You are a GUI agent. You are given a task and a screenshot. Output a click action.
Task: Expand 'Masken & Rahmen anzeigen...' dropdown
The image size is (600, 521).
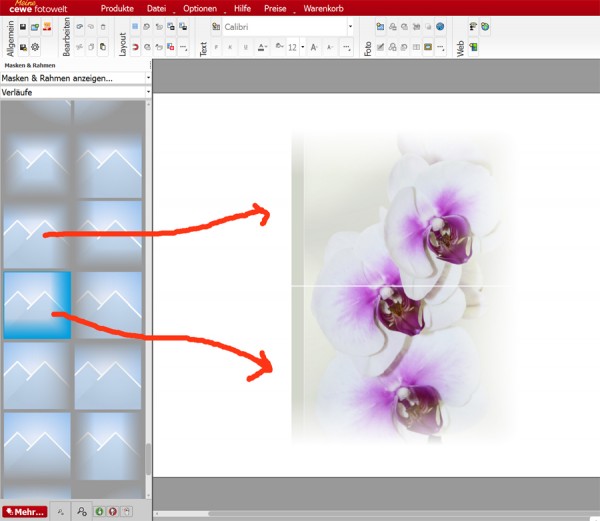(148, 77)
